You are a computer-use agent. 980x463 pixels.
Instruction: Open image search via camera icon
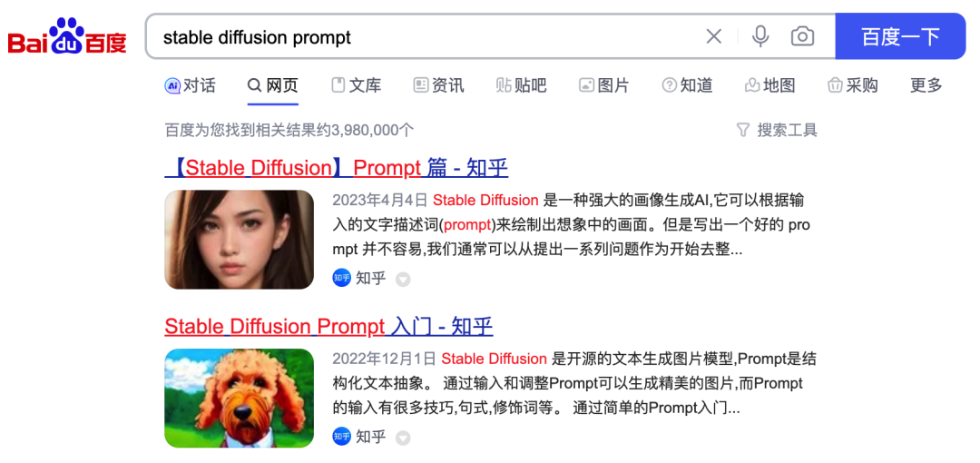pyautogui.click(x=802, y=37)
